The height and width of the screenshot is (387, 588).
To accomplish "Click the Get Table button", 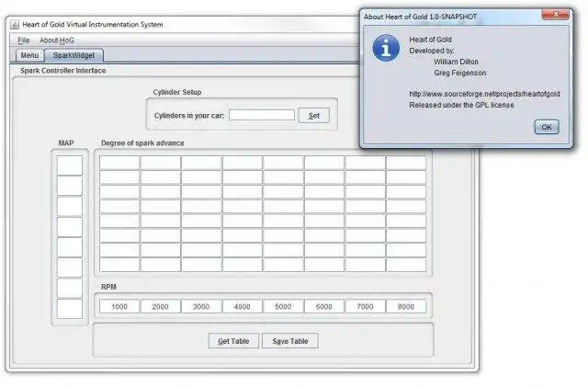I will point(233,341).
